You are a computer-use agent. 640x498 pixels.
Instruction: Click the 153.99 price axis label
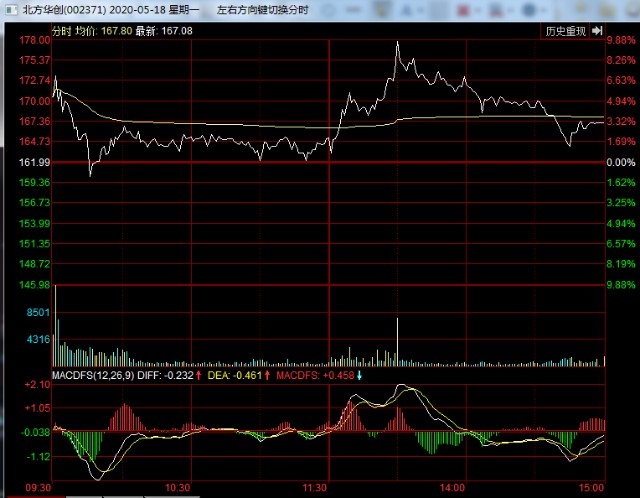35,223
